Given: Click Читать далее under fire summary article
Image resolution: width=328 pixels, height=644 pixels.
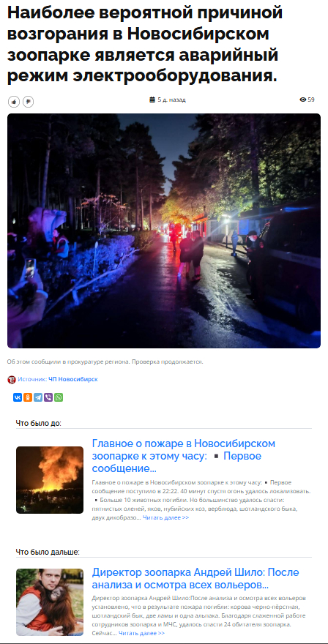Looking at the screenshot, I should [165, 517].
